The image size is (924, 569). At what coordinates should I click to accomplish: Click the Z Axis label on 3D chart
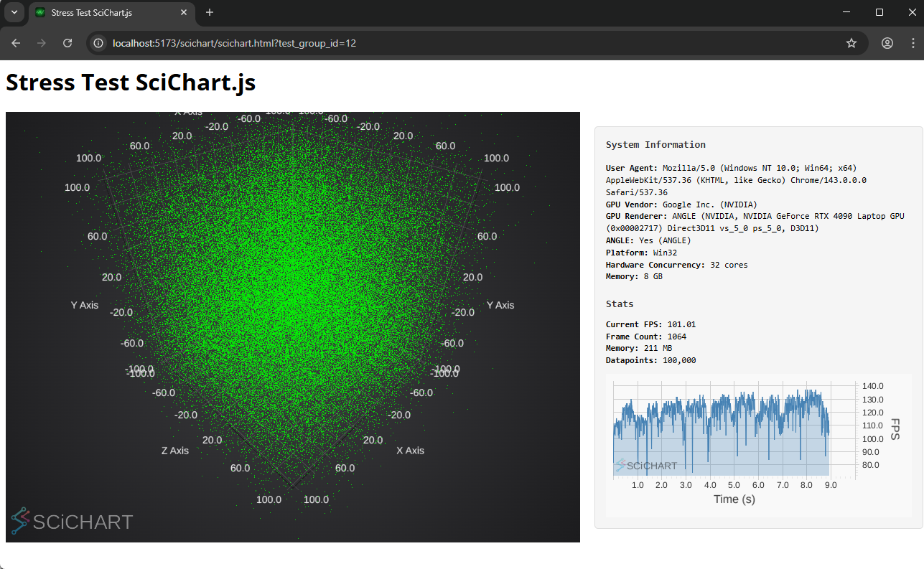(x=174, y=451)
